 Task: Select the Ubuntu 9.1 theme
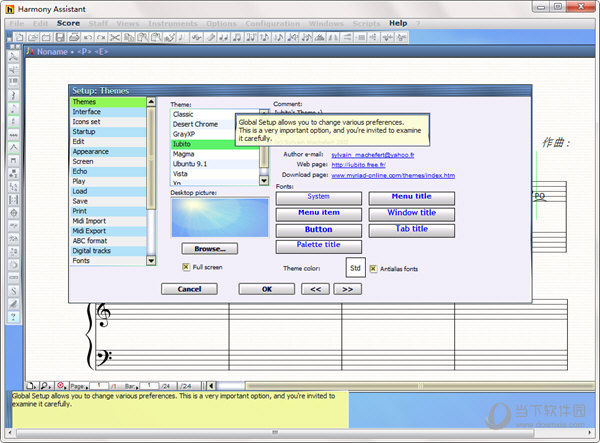tap(215, 164)
